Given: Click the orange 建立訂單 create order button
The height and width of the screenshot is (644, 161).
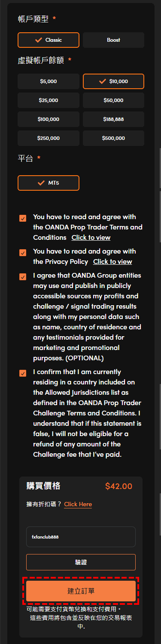Looking at the screenshot, I should [81, 591].
